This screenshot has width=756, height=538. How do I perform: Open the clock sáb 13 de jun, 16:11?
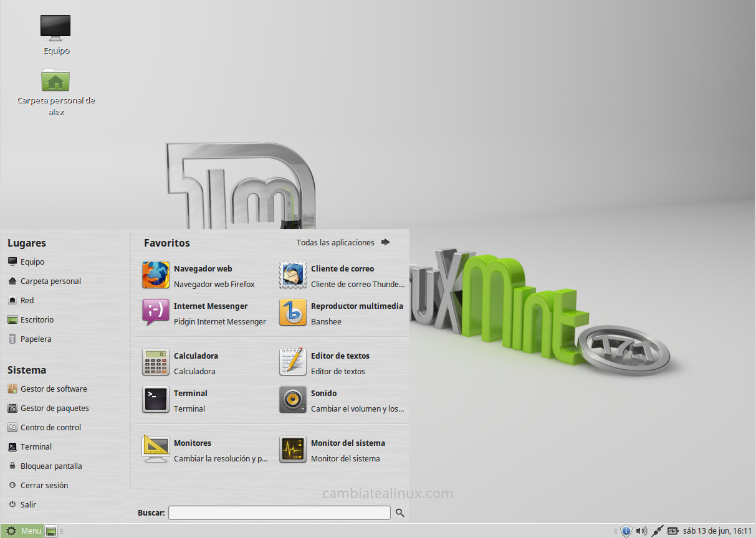click(717, 531)
